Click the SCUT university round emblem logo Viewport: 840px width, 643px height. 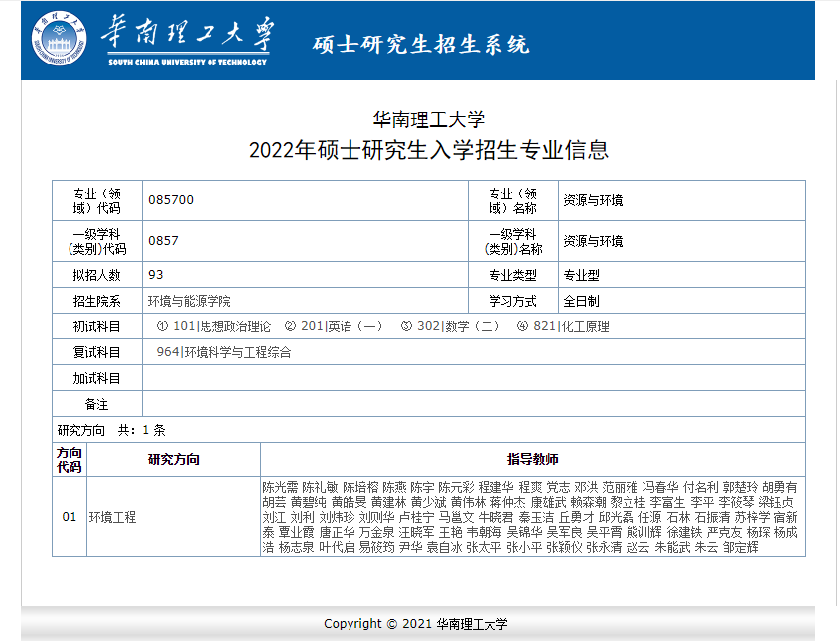[59, 39]
